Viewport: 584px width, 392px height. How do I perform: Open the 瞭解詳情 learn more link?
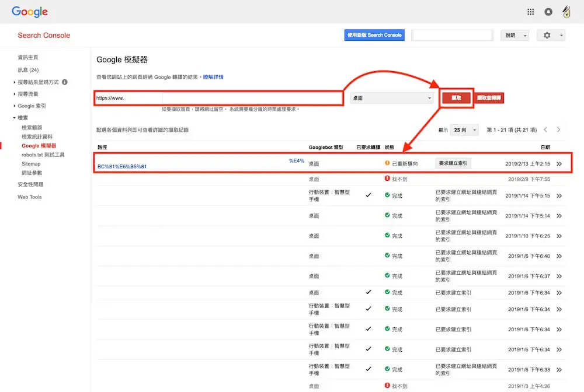click(x=213, y=77)
